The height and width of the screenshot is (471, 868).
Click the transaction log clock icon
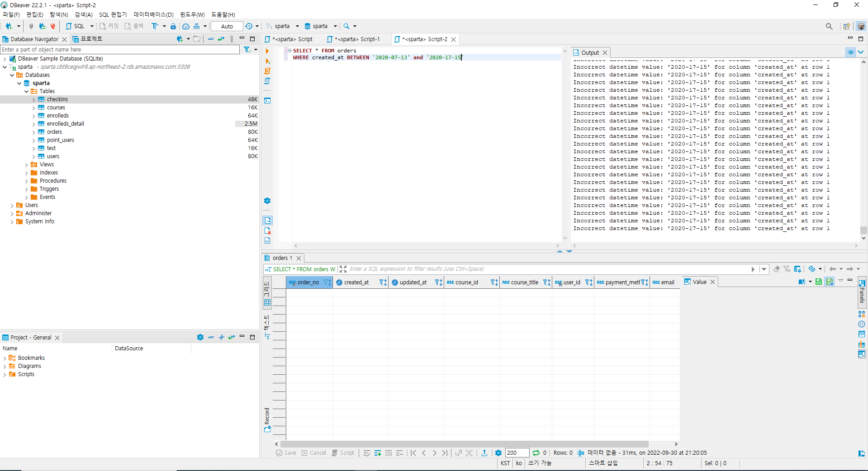249,26
